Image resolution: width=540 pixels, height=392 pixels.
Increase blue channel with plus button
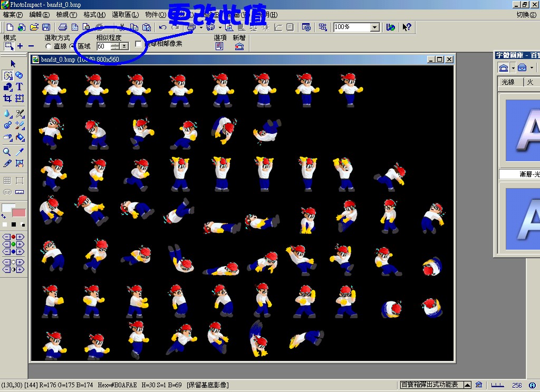pyautogui.click(x=20, y=251)
